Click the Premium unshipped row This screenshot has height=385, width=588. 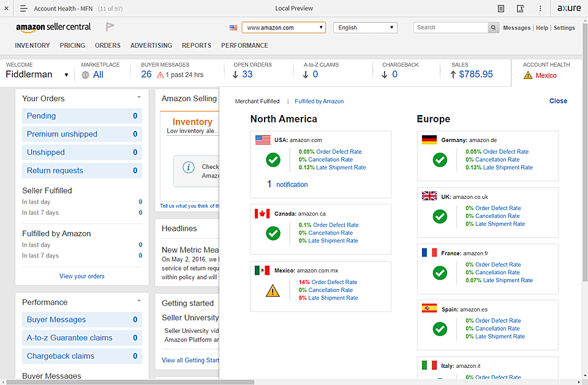[x=81, y=134]
